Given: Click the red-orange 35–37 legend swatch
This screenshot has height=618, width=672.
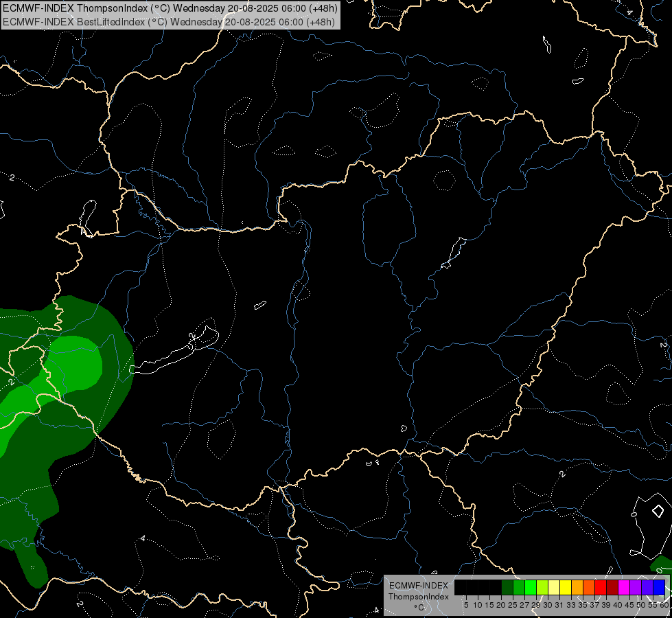Looking at the screenshot, I should (589, 587).
